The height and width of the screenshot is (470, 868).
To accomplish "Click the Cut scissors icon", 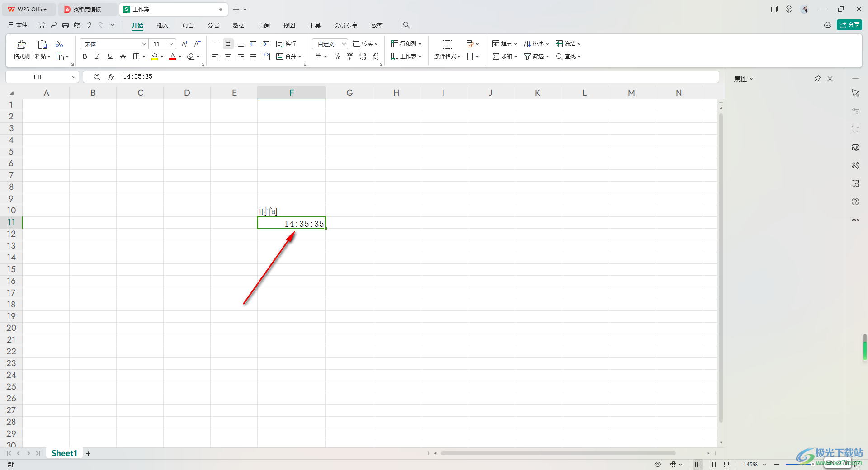I will [x=59, y=44].
